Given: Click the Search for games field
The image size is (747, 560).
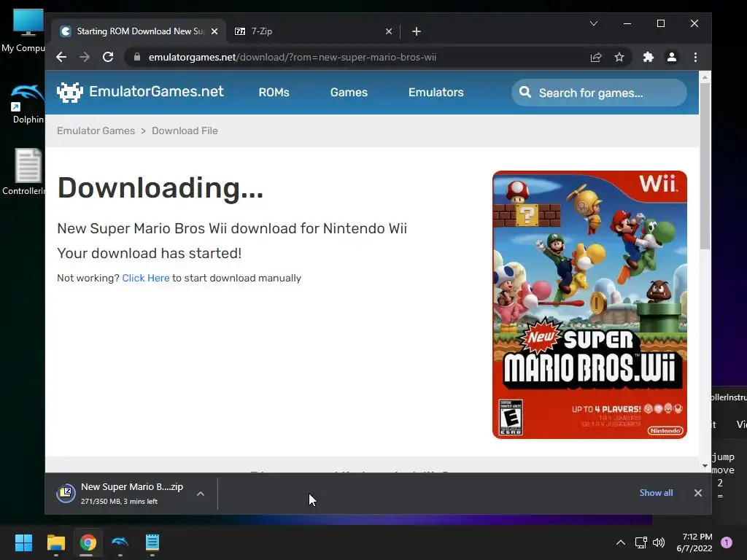Looking at the screenshot, I should (600, 93).
